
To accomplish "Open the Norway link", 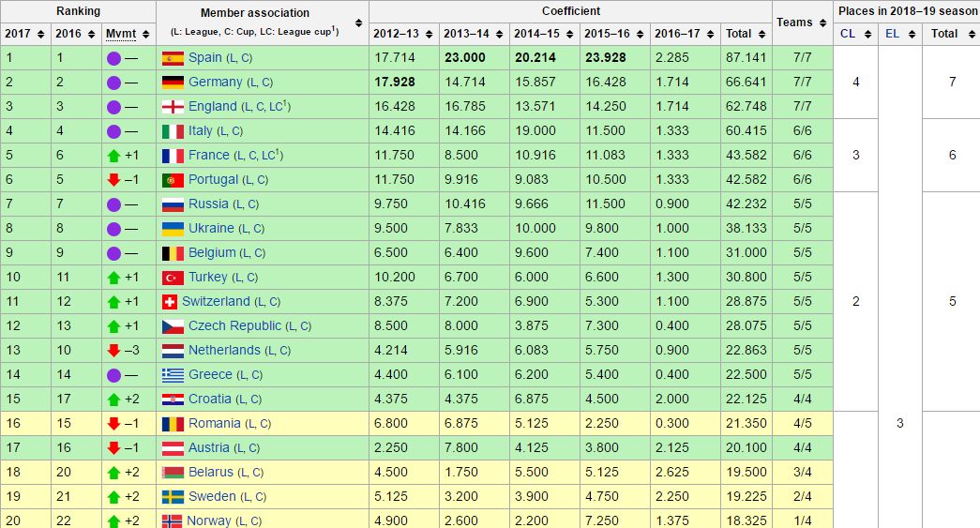I will click(209, 520).
